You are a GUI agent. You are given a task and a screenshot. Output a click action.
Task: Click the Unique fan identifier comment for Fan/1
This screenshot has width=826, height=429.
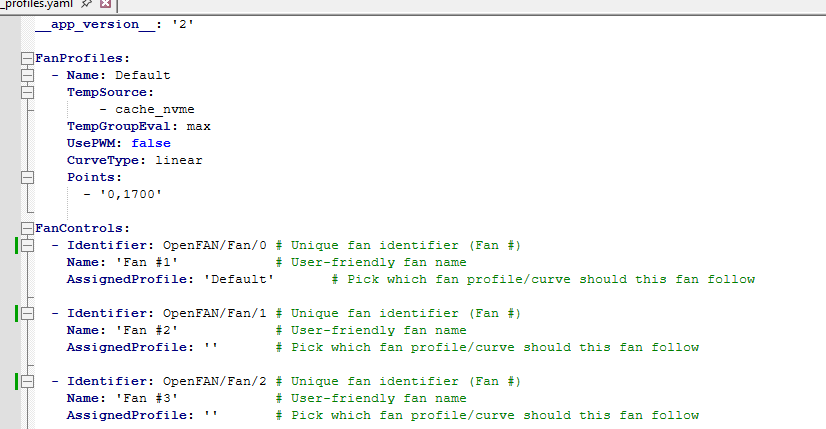click(x=398, y=314)
